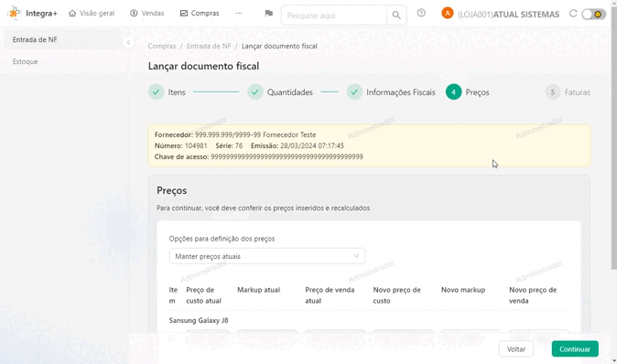Click the (LOJA001)ATUAL SISTEMAS account name
The width and height of the screenshot is (617, 364).
(508, 15)
